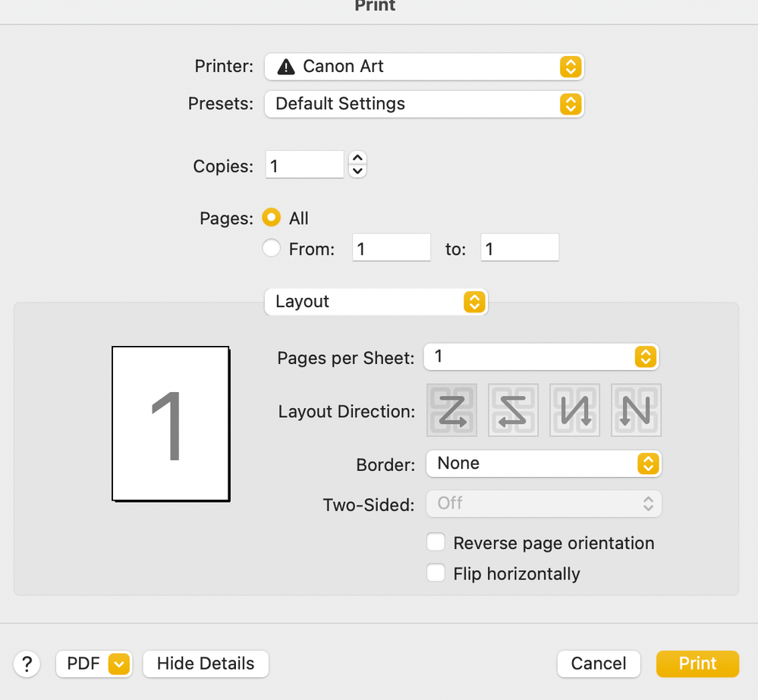Increase copies with the stepper up arrow
The image size is (758, 700).
(x=357, y=159)
